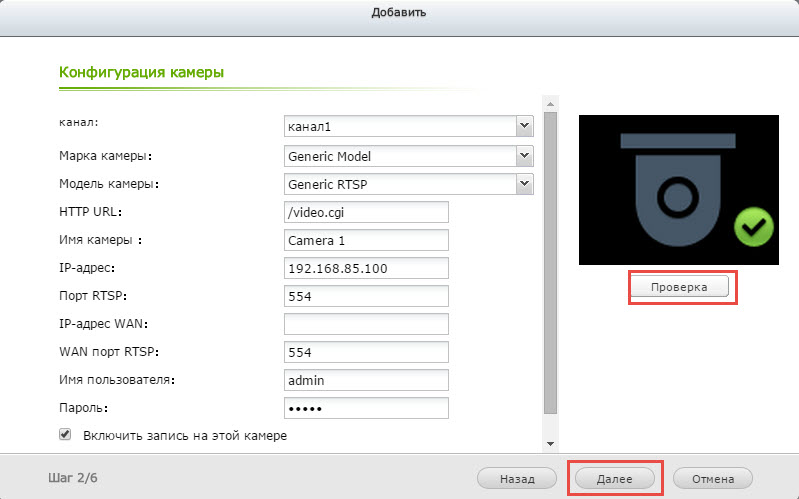Click the scrollbar down arrow

point(550,444)
